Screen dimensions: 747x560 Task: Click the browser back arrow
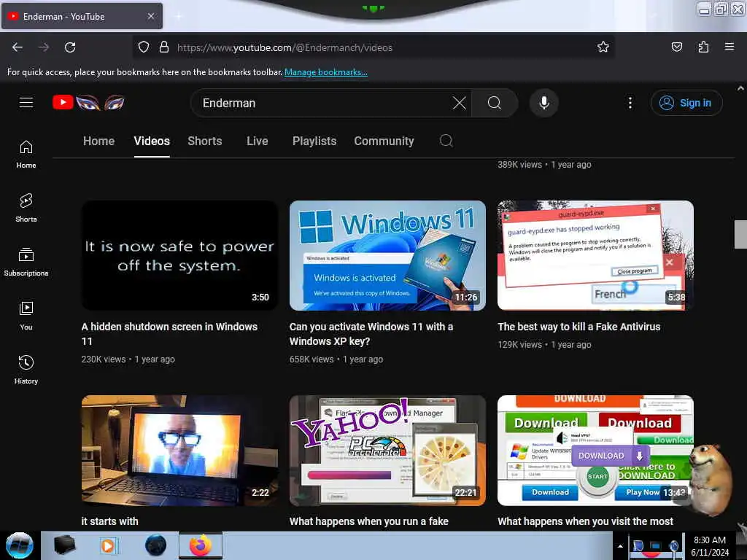coord(18,47)
